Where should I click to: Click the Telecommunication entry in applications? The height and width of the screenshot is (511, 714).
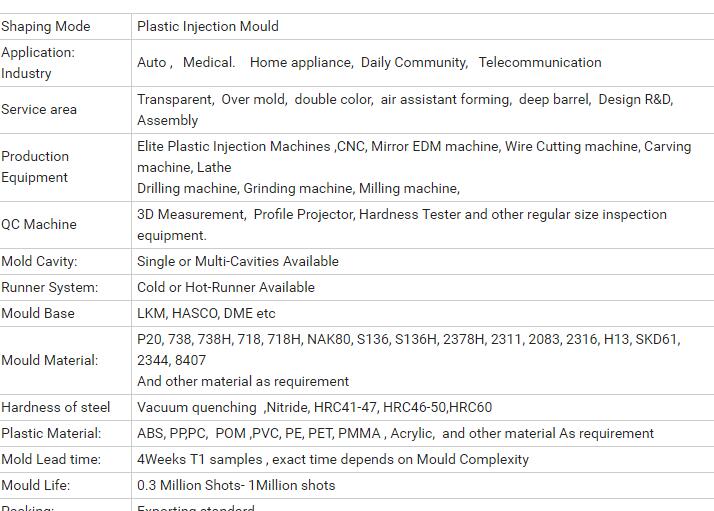pos(540,62)
